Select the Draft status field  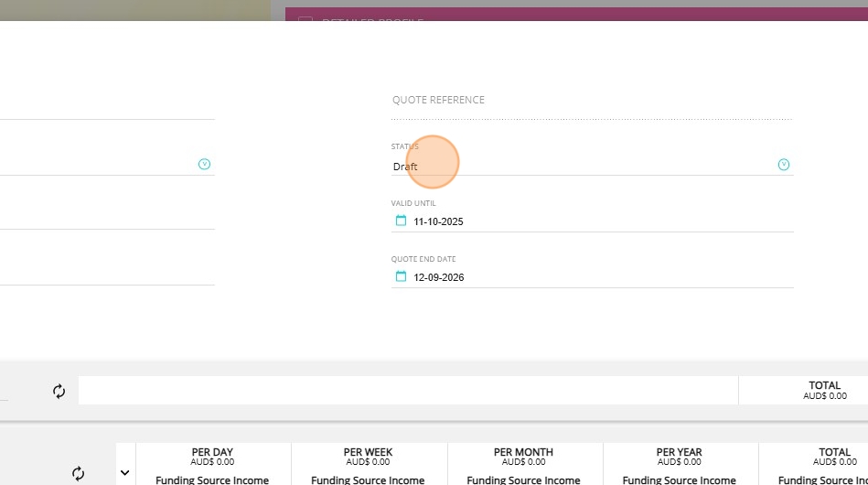point(592,167)
